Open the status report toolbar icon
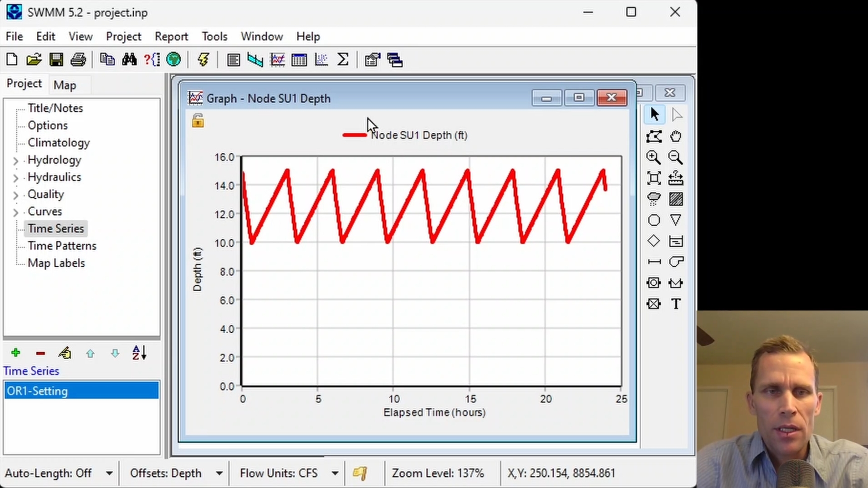868x488 pixels. 233,60
